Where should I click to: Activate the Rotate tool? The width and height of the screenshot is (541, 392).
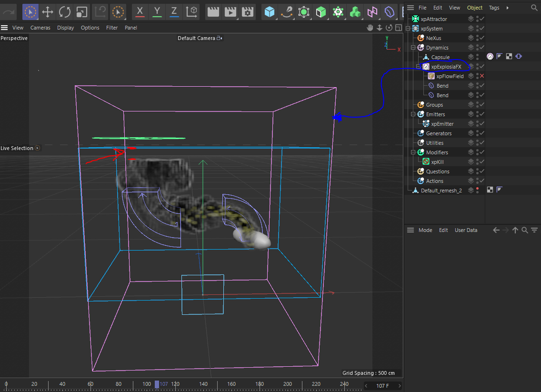64,11
